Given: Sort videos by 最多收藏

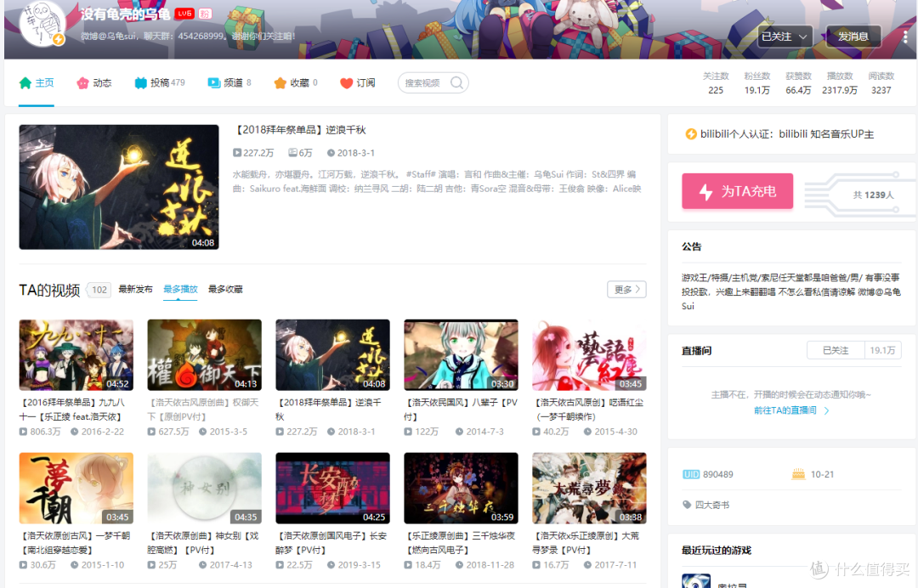Looking at the screenshot, I should [225, 289].
